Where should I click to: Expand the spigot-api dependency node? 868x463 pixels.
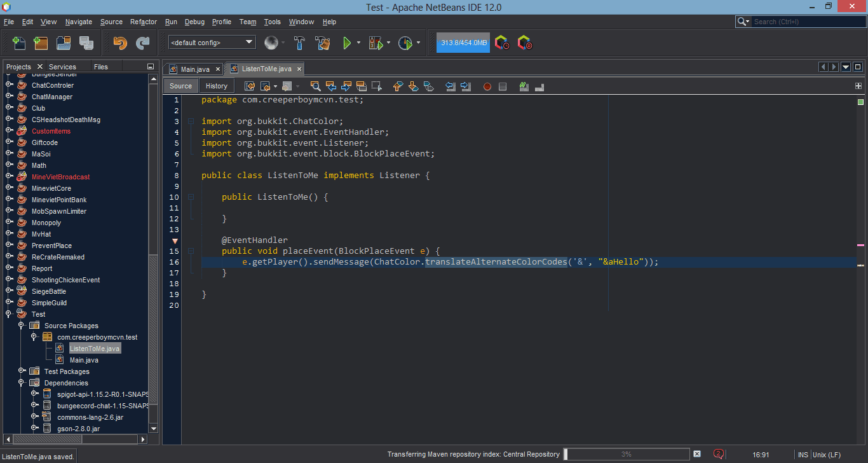click(34, 394)
